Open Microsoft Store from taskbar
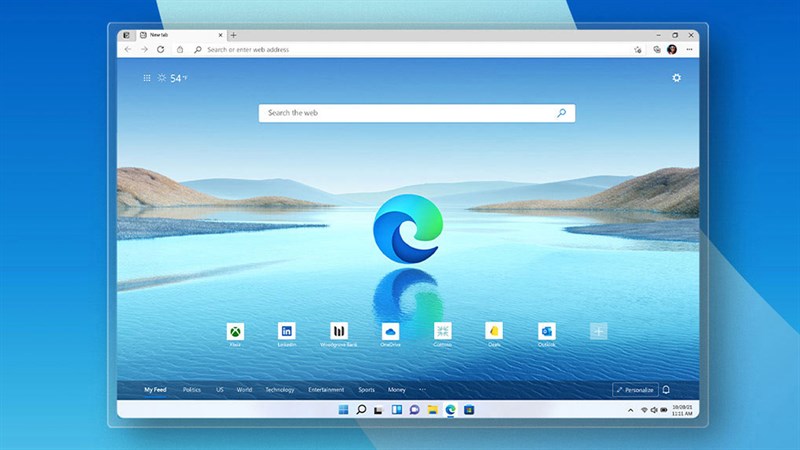 [469, 410]
